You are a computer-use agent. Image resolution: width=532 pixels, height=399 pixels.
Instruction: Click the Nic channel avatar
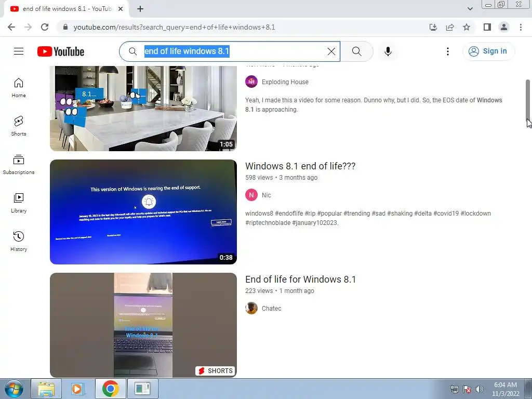point(251,195)
